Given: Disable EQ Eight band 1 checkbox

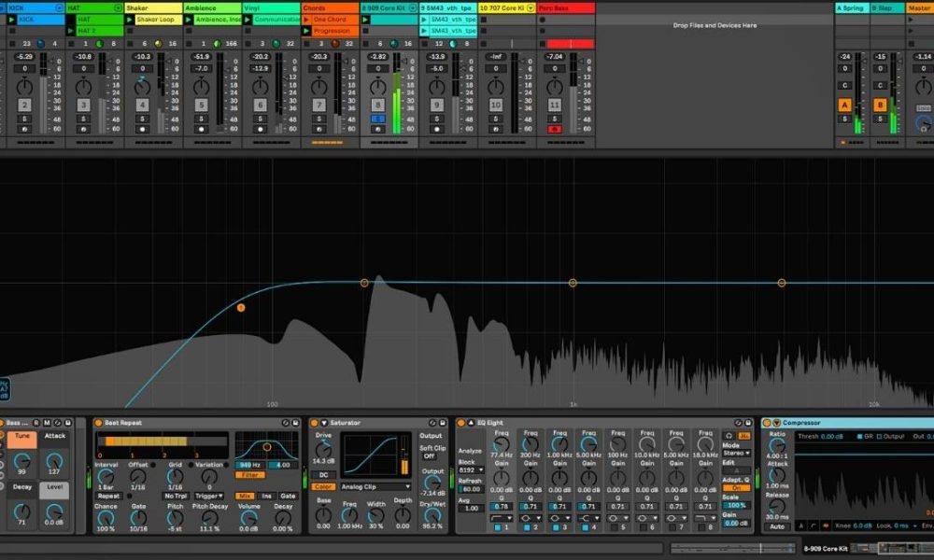Looking at the screenshot, I should (498, 528).
